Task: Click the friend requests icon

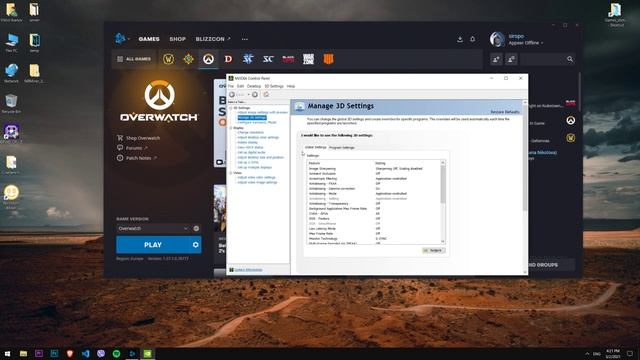Action: pos(511,59)
